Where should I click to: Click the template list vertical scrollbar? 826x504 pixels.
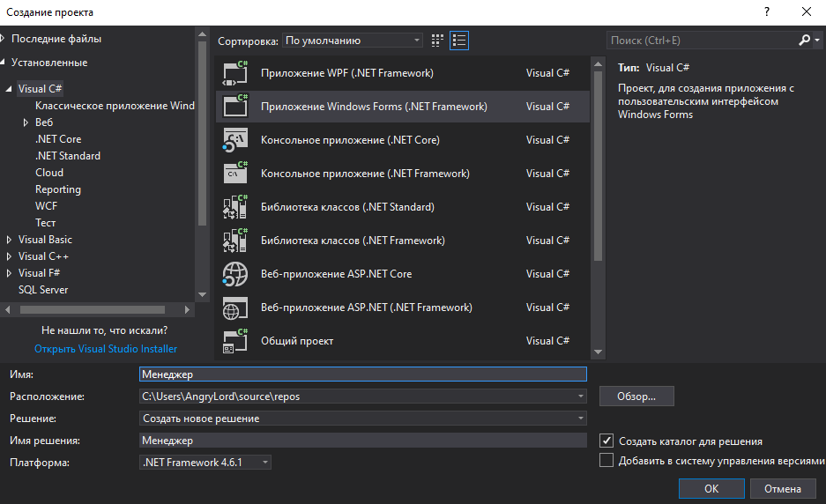point(598,166)
